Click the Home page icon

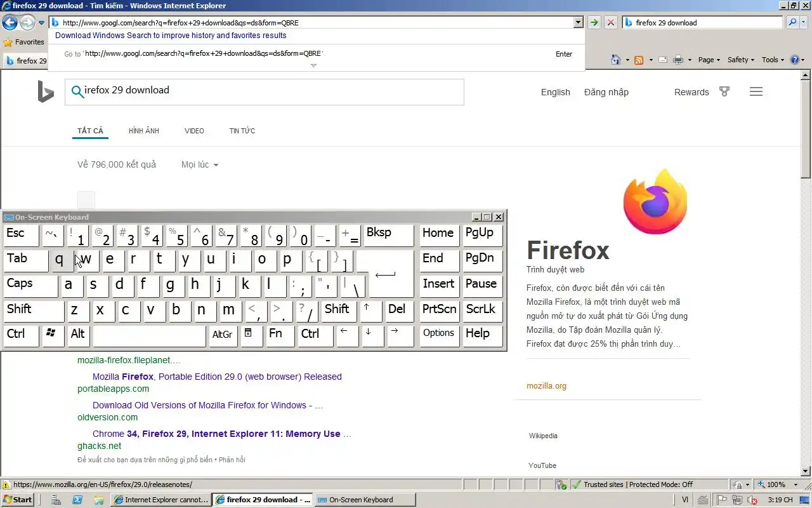(616, 60)
